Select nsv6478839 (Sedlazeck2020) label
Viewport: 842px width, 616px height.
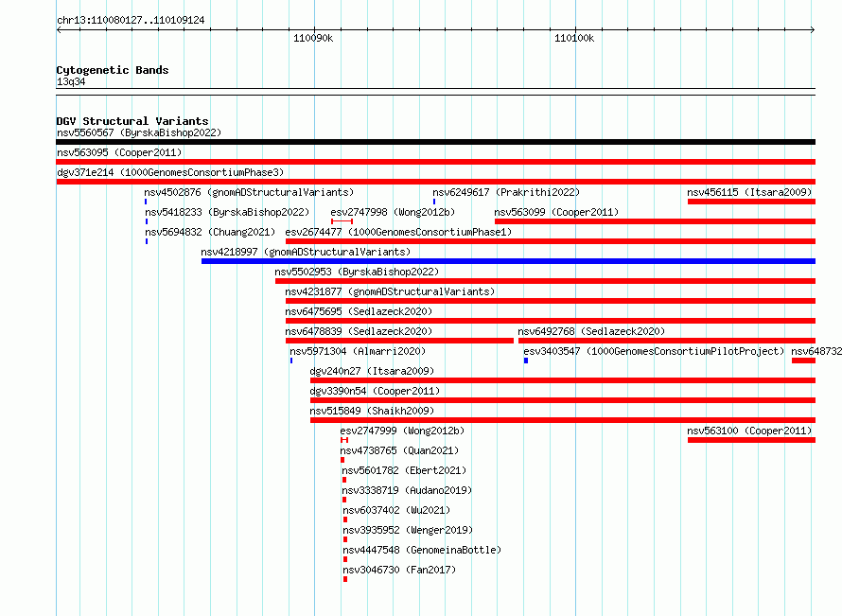pos(359,331)
